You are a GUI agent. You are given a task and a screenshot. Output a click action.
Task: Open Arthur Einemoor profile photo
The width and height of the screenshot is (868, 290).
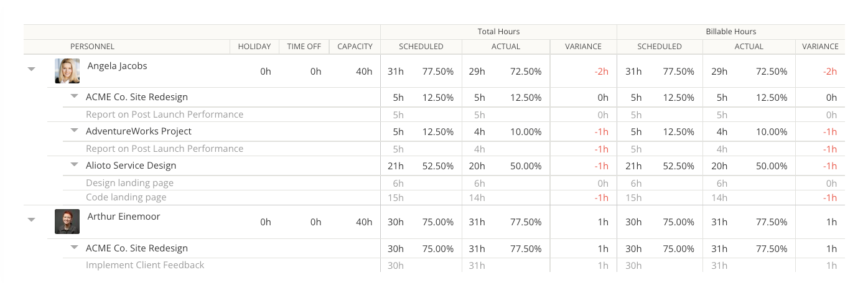67,222
